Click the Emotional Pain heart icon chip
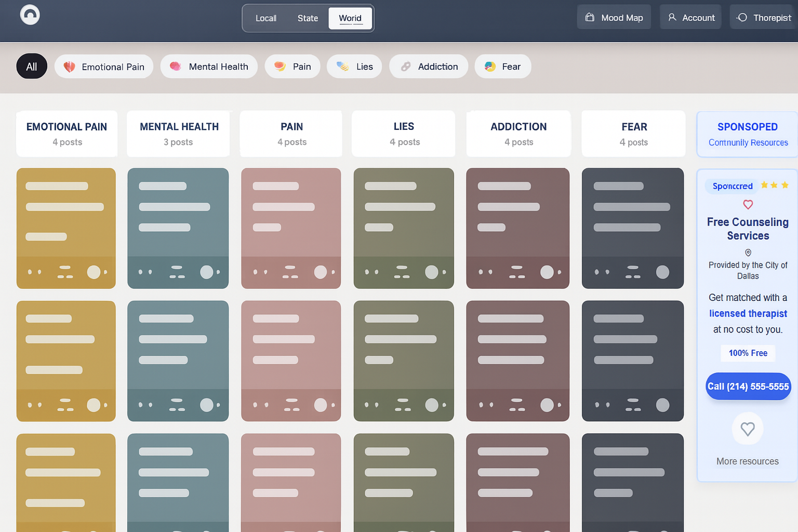 (x=70, y=67)
